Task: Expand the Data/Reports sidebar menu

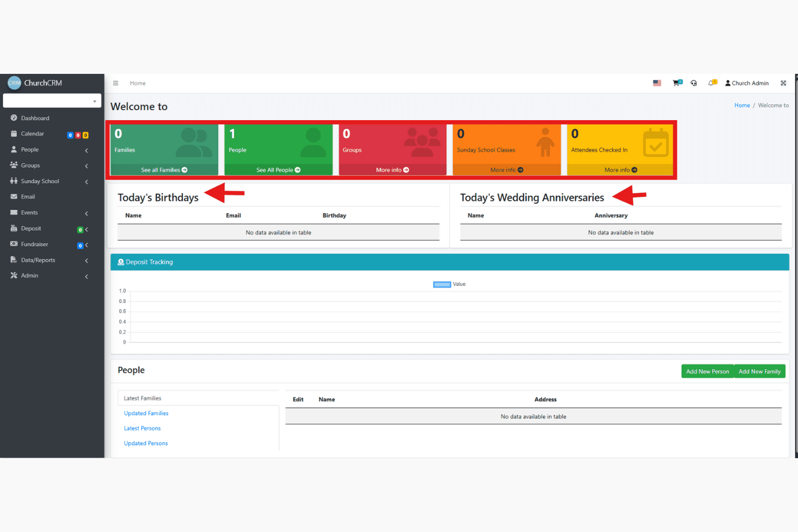Action: pos(52,260)
